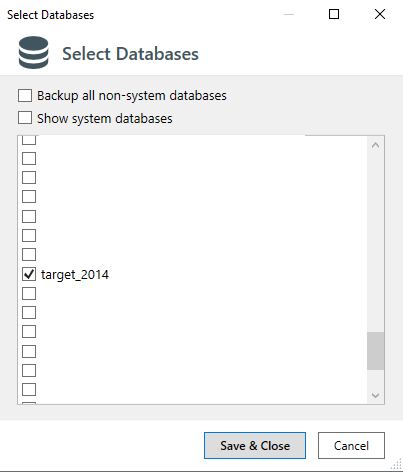Select the target_2014 list entry label

(x=75, y=275)
